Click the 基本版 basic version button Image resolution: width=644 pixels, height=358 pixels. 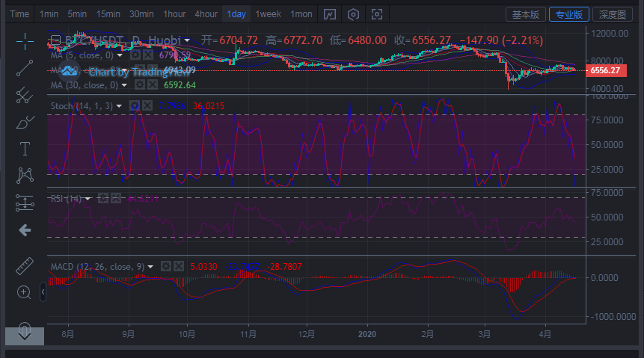(x=525, y=14)
